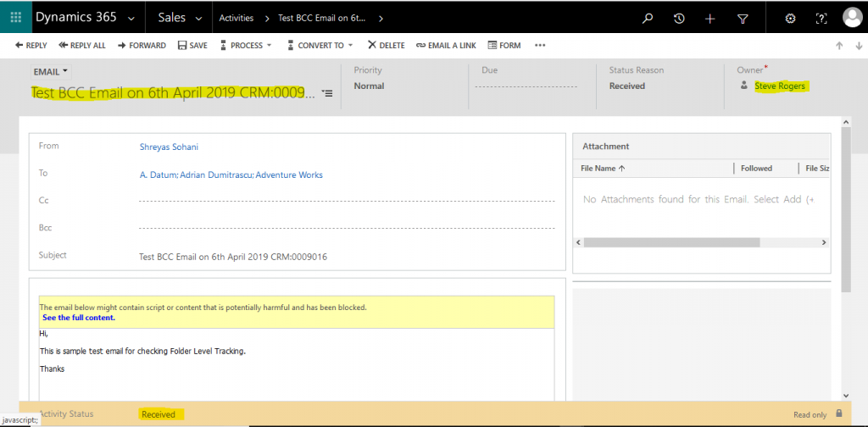868x427 pixels.
Task: Click the read only lock icon
Action: 839,413
